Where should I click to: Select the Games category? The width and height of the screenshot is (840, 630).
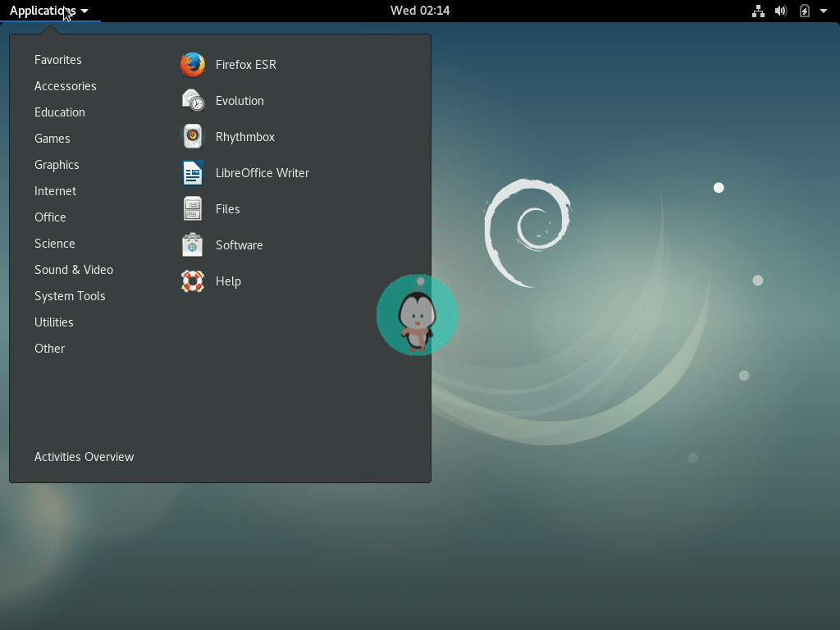point(52,138)
